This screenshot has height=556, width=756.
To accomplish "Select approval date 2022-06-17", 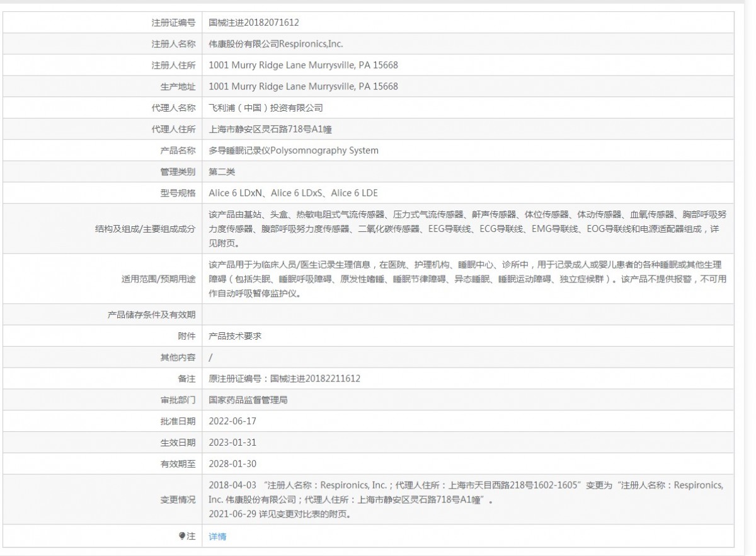I will click(x=232, y=421).
